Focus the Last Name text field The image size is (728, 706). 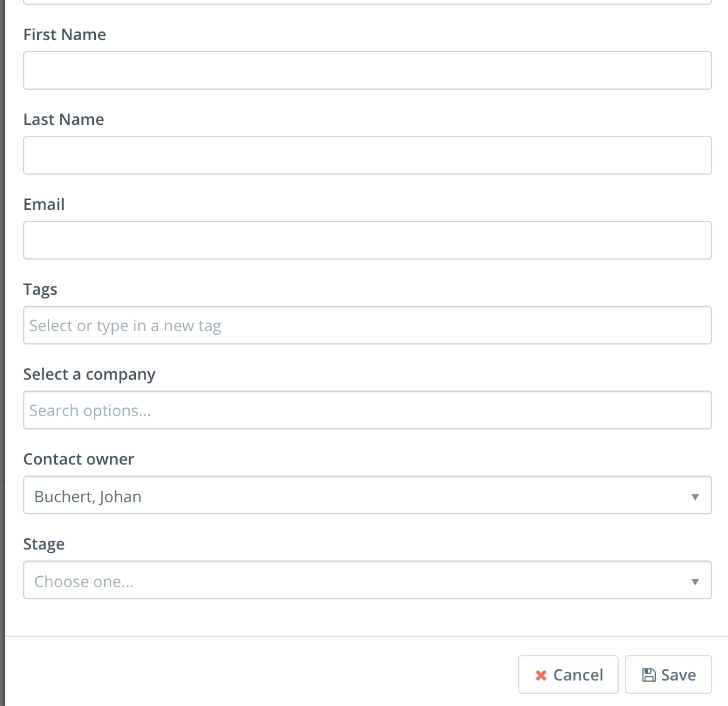coord(367,155)
